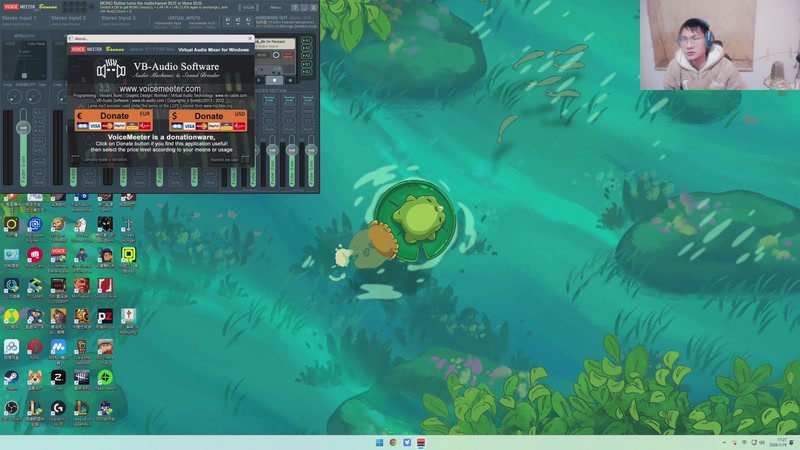Click the Voicemeeter help question mark button
Image resolution: width=800 pixels, height=450 pixels.
pos(295,8)
